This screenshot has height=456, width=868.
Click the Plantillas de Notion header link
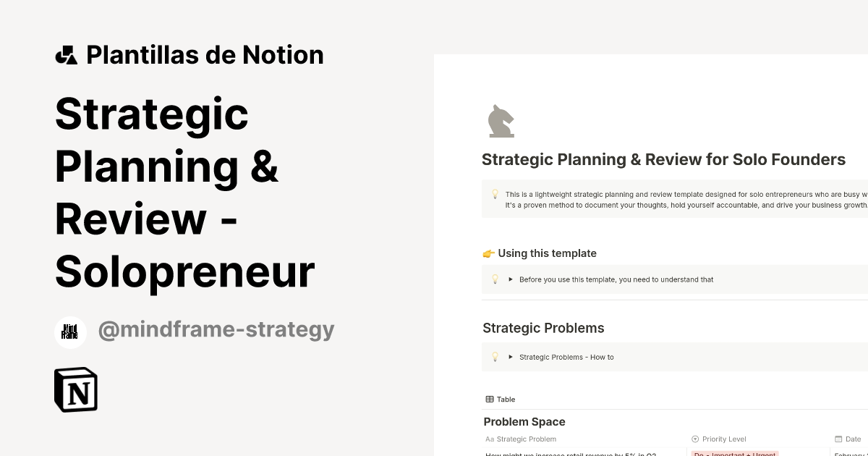click(205, 54)
